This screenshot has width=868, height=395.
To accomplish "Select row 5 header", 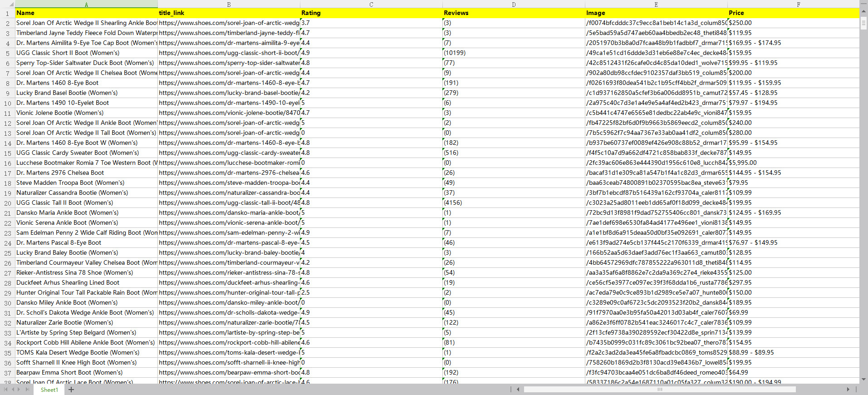I will coord(7,53).
